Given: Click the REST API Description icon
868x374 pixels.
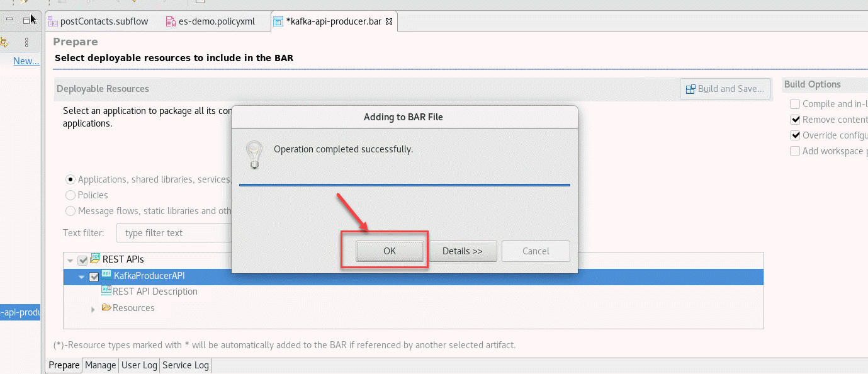Looking at the screenshot, I should pyautogui.click(x=106, y=292).
